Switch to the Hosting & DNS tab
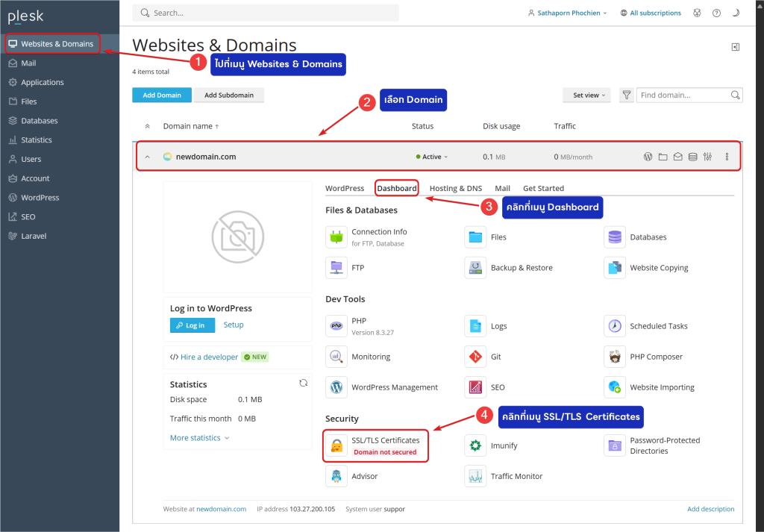 click(x=456, y=188)
